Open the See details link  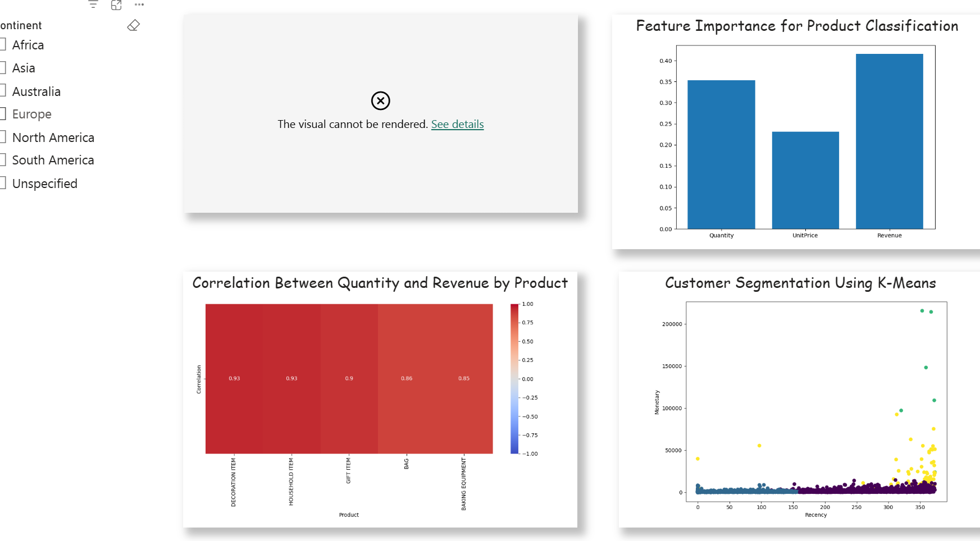457,124
